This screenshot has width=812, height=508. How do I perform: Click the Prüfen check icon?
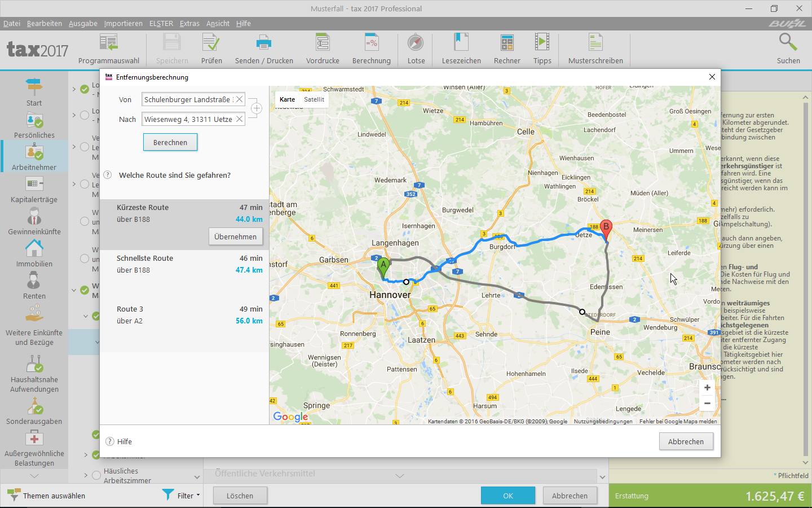211,49
